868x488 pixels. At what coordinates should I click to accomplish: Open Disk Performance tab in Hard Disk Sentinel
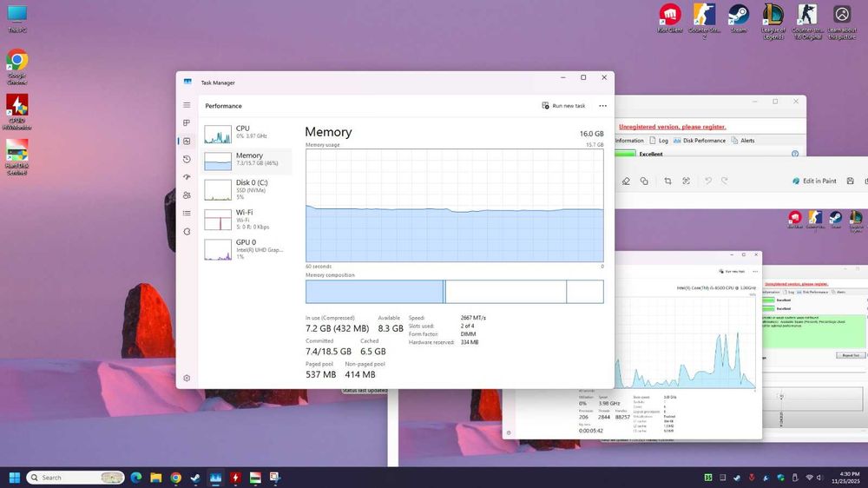tap(699, 141)
